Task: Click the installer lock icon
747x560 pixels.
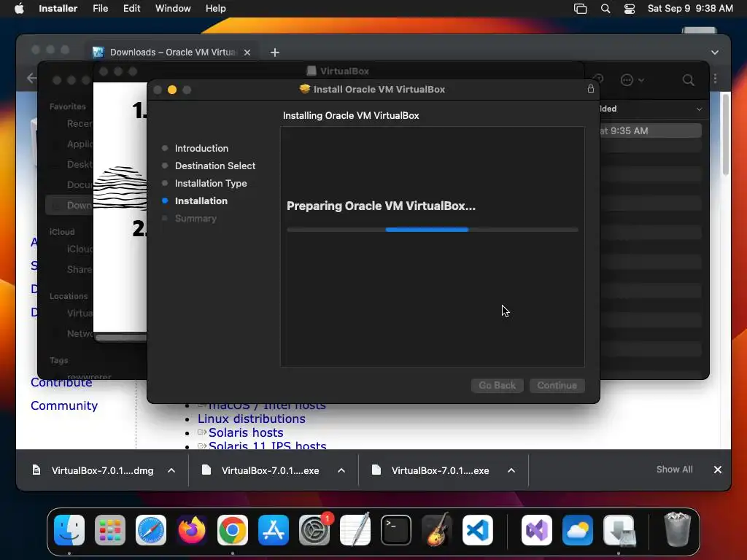Action: [x=590, y=88]
